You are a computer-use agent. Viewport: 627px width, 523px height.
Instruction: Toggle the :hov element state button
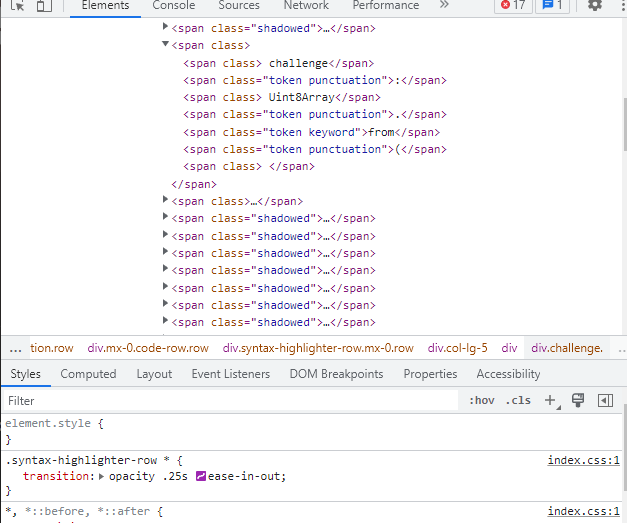coord(481,401)
